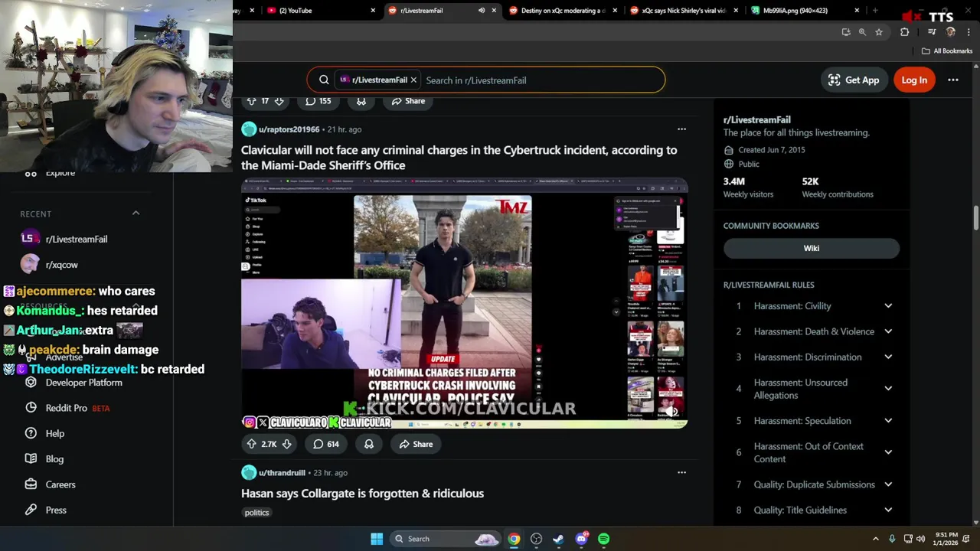This screenshot has height=551, width=980.
Task: Open Help in the sidebar
Action: tap(54, 433)
